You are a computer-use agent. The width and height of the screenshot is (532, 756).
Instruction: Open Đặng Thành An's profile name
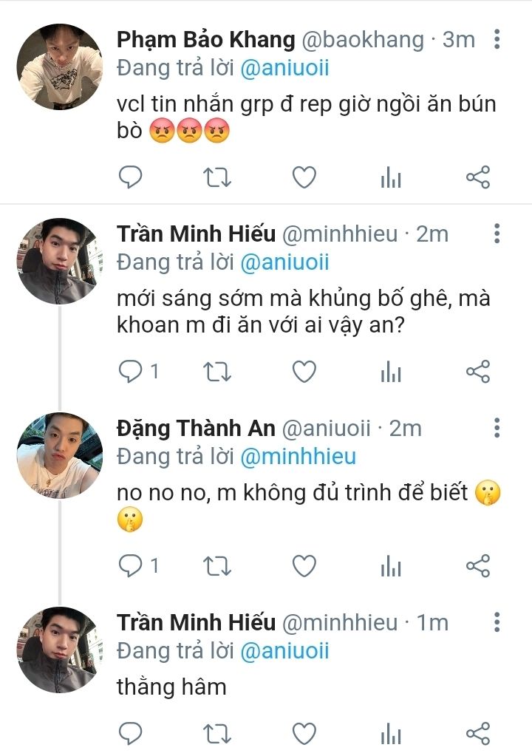(x=196, y=428)
